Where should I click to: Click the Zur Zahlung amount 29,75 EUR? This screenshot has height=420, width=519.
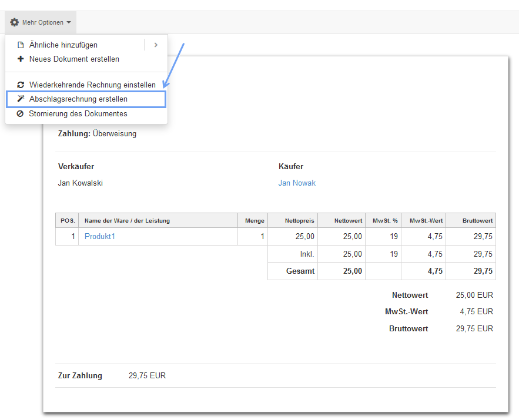click(147, 376)
